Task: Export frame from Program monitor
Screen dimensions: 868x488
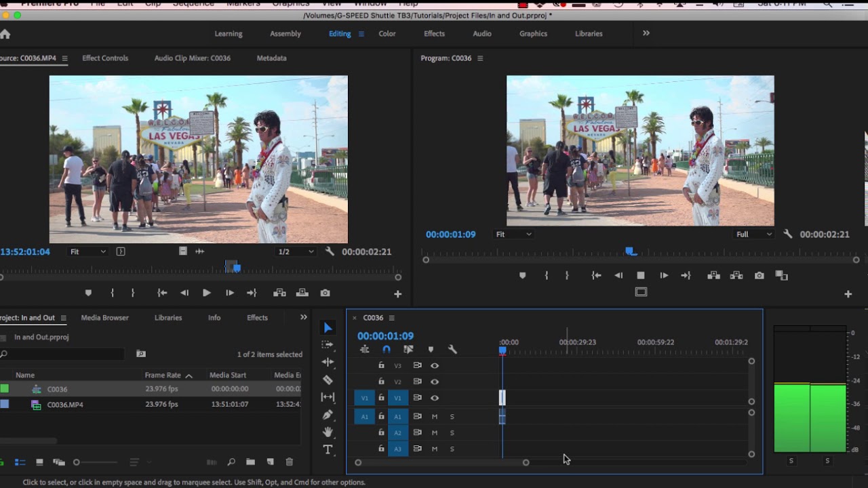Action: (x=759, y=275)
